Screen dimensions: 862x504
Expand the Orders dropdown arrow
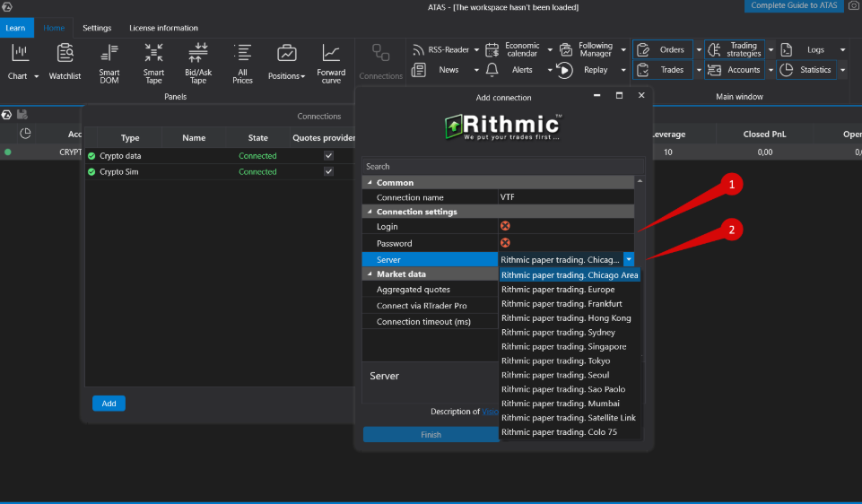[x=699, y=49]
